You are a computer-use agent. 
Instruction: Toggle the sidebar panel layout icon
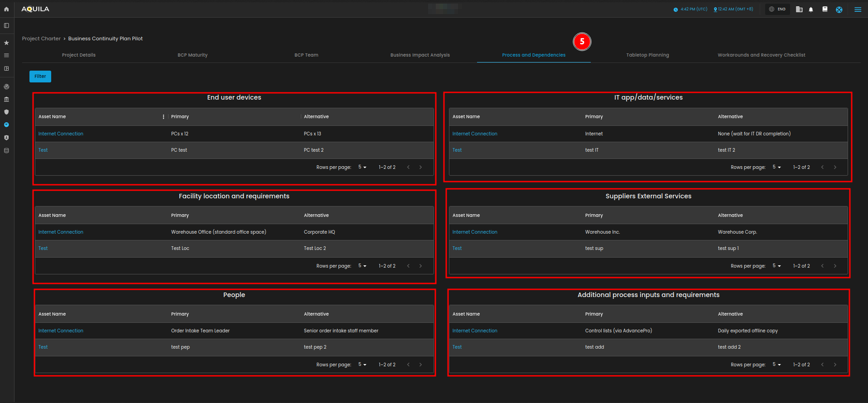6,26
